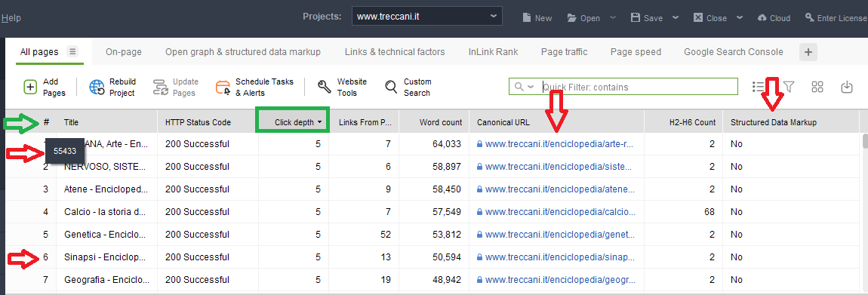
Task: Select the Atene - Encicloped... title cell
Action: [x=107, y=189]
